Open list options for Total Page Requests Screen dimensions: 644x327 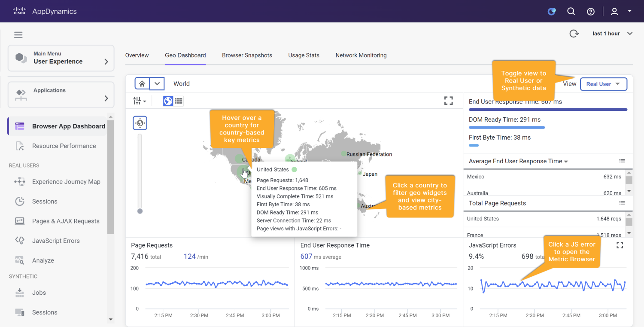622,203
